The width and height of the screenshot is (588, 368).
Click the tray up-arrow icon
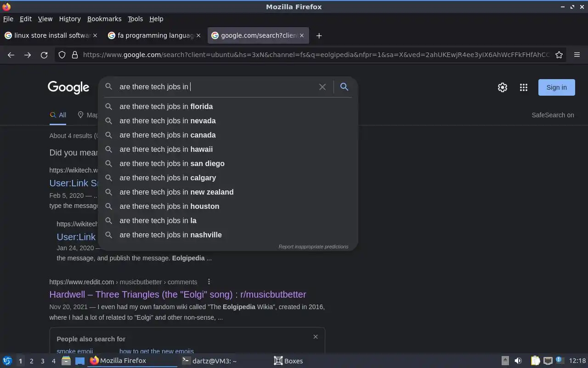pos(505,361)
